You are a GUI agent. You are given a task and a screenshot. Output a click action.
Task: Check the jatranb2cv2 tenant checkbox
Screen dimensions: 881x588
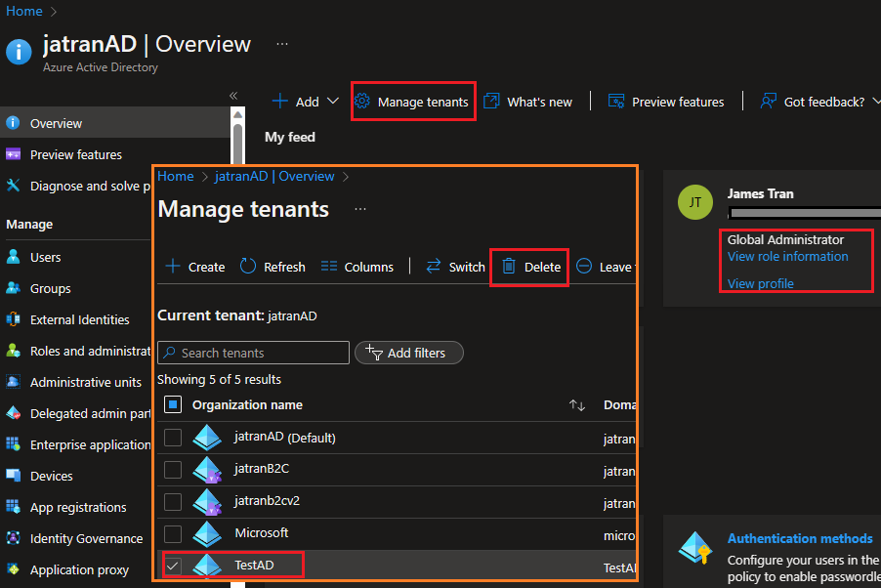(173, 501)
